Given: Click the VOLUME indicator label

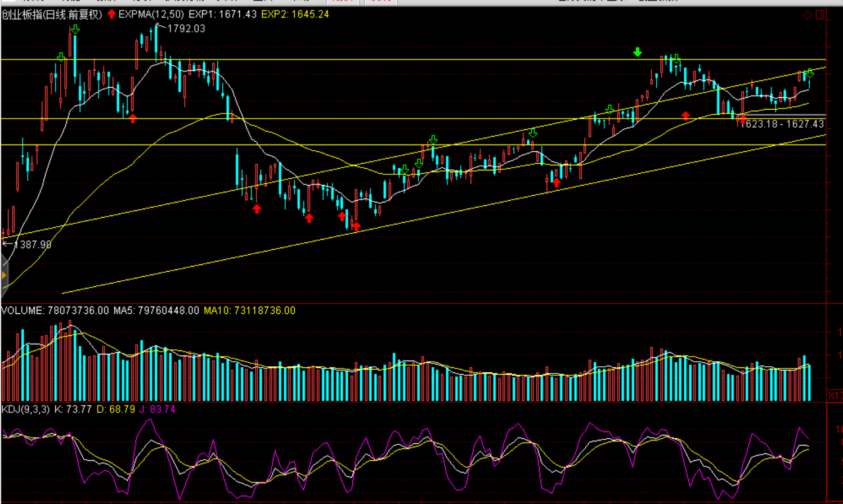Looking at the screenshot, I should [x=23, y=310].
